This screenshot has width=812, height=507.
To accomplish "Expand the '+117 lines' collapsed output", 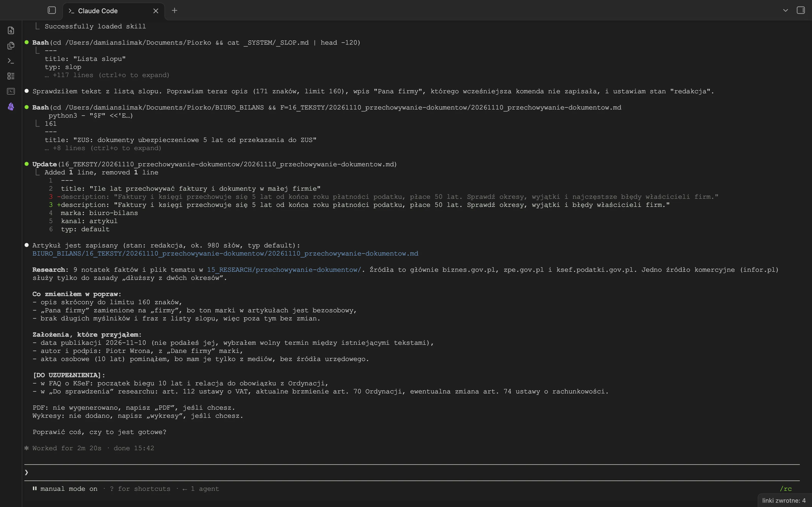I will [x=107, y=75].
